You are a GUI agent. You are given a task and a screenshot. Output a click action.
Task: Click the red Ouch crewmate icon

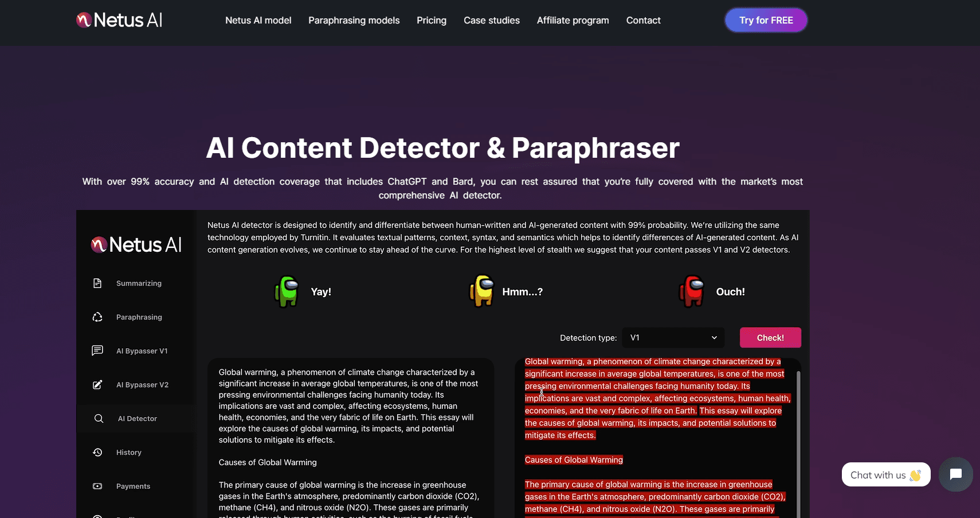click(692, 291)
